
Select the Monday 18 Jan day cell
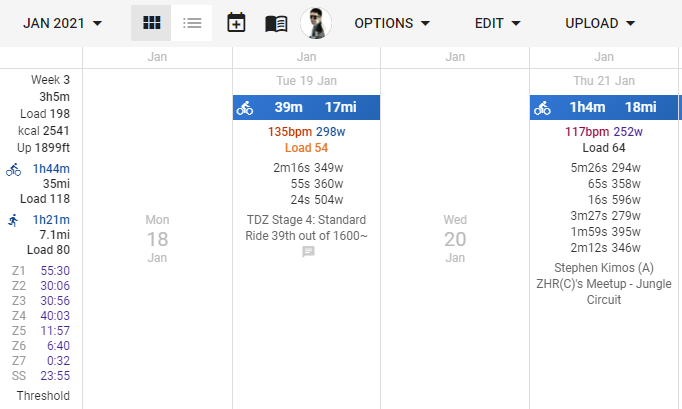[157, 238]
